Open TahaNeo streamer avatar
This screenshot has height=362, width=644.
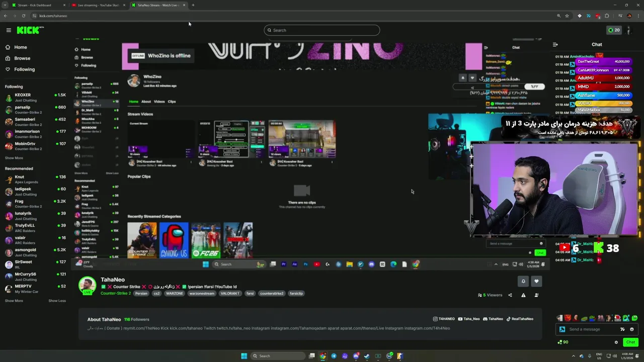coord(87,285)
